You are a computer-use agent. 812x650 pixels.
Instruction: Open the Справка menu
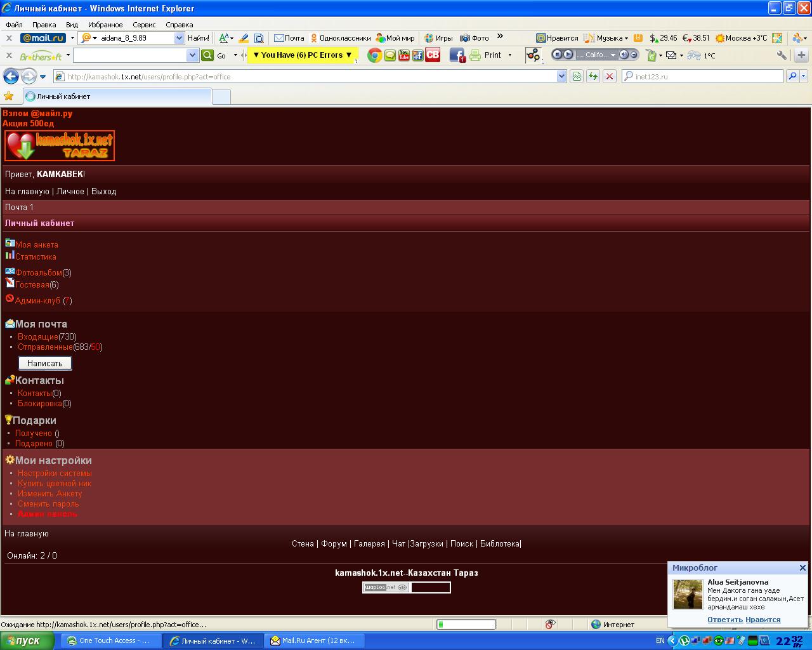[x=180, y=25]
